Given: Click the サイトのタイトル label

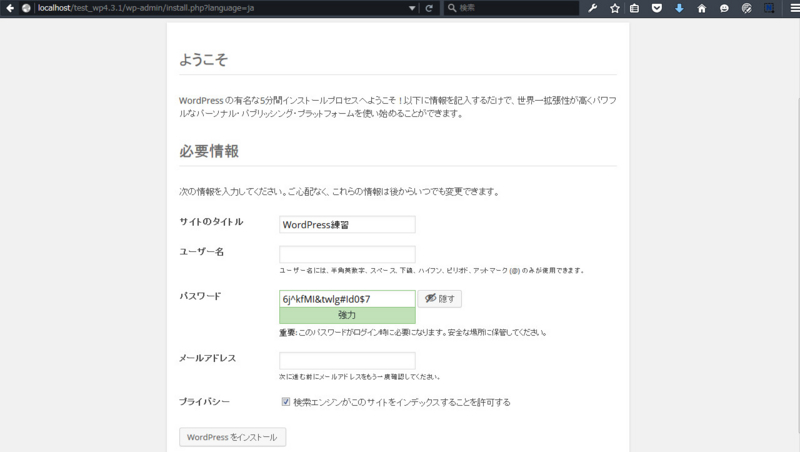Looking at the screenshot, I should [x=211, y=222].
